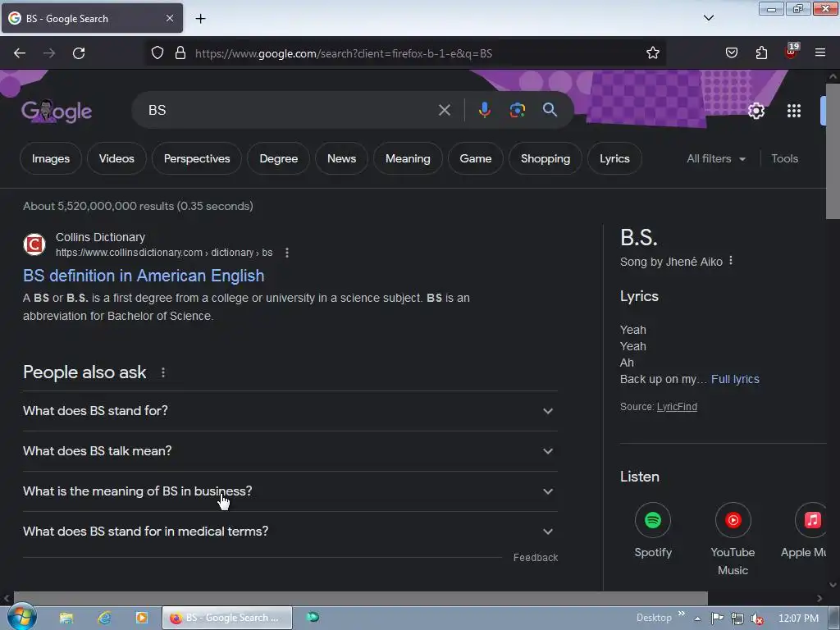This screenshot has height=630, width=840.
Task: Select the Degree filter chip
Action: (279, 158)
